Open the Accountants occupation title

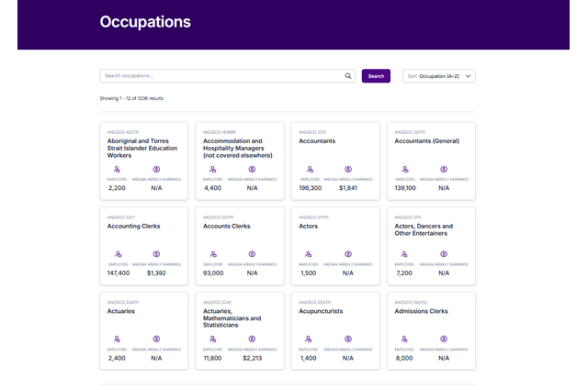[317, 141]
